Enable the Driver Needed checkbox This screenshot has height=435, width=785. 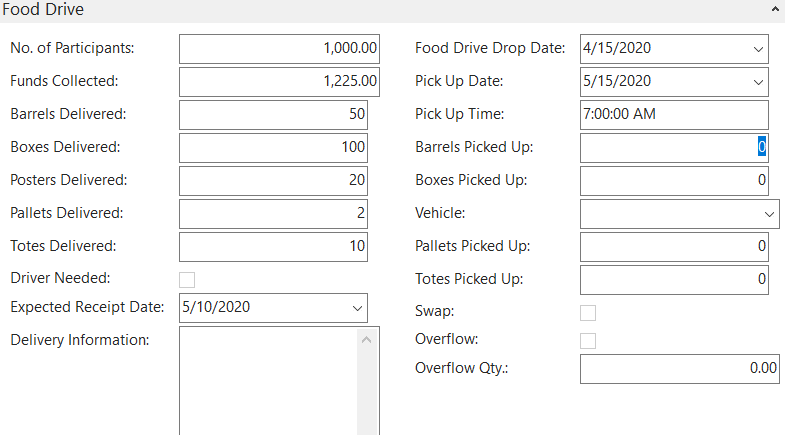[187, 279]
